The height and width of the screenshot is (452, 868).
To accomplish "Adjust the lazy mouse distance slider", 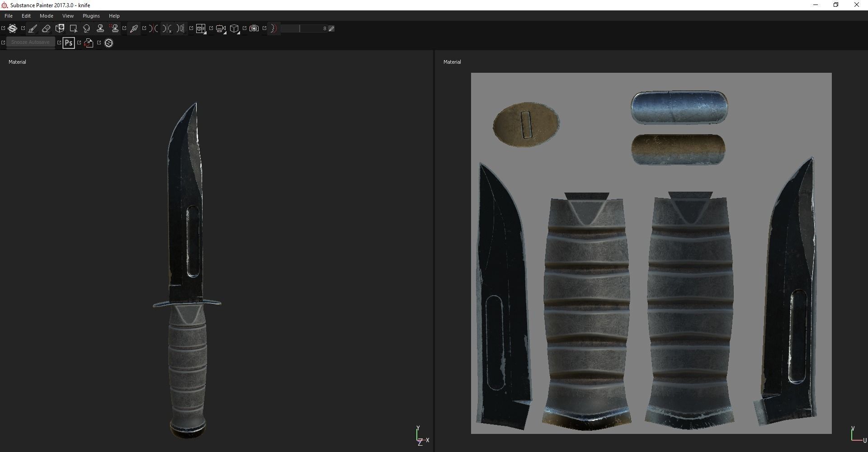I will tap(304, 28).
